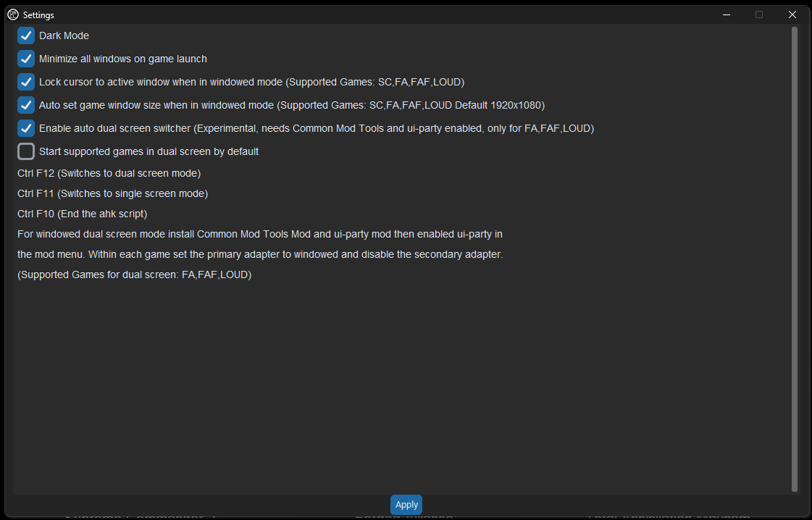This screenshot has height=520, width=812.
Task: Close the Settings window
Action: 792,14
